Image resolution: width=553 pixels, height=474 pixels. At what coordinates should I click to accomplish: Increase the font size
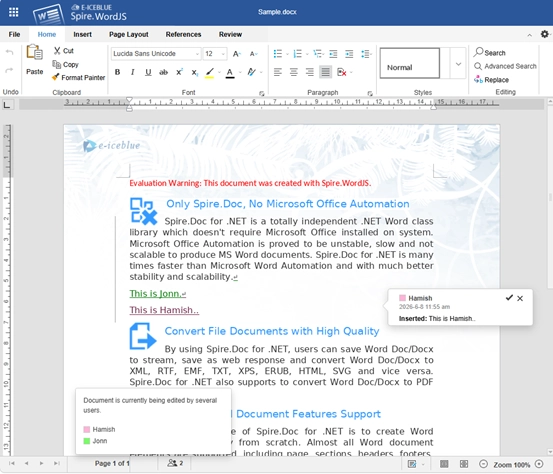coord(237,54)
